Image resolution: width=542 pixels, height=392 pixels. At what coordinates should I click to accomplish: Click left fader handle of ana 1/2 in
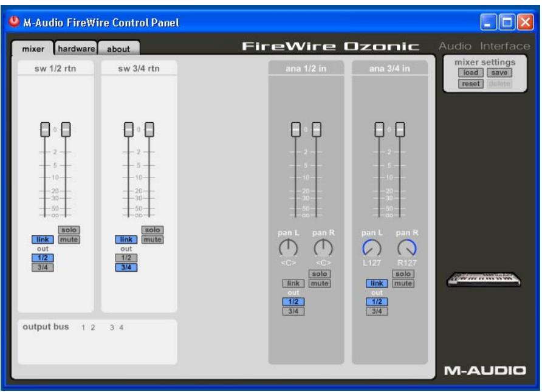(x=295, y=129)
